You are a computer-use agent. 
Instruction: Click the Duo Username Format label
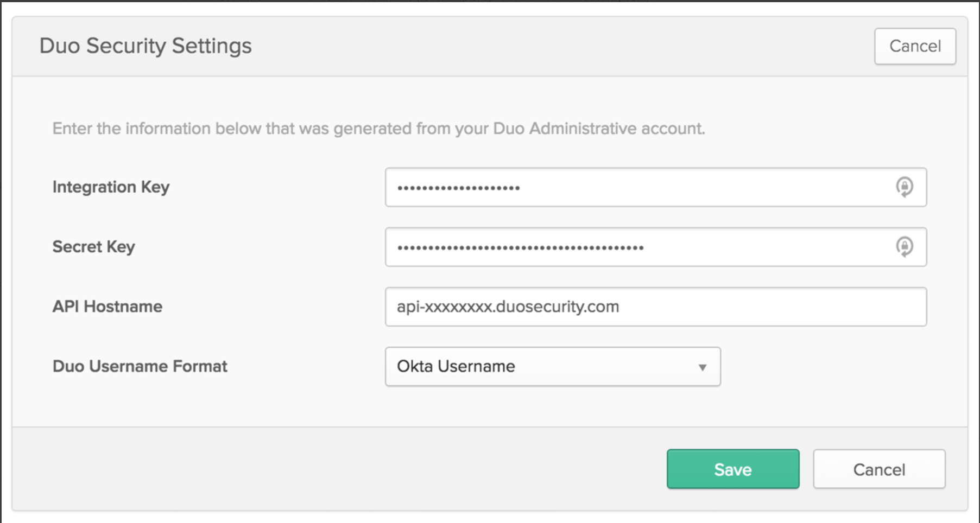[x=140, y=366]
